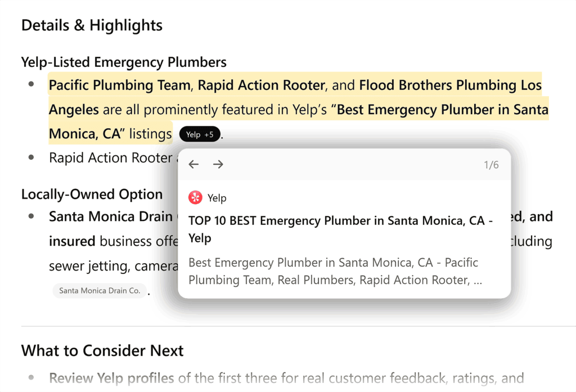
Task: Click the highlighted "Pacific Plumbing Team" text
Action: [x=119, y=85]
